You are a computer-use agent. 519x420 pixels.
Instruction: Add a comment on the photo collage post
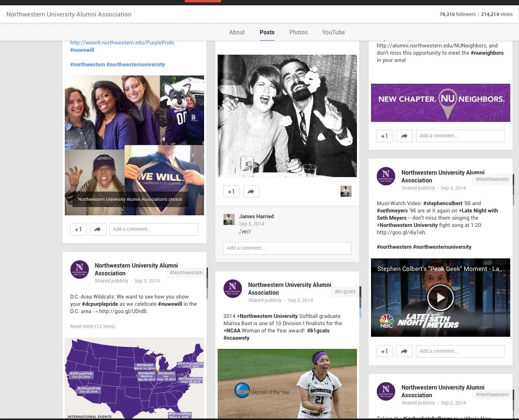coord(154,229)
